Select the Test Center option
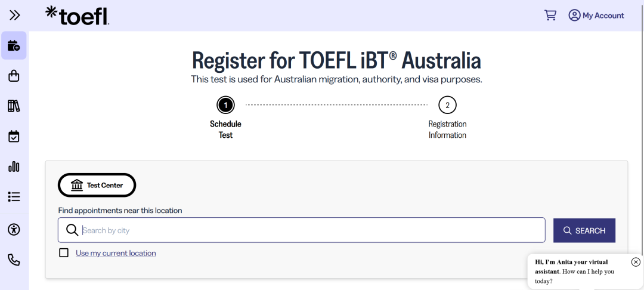The height and width of the screenshot is (290, 644). 97,186
